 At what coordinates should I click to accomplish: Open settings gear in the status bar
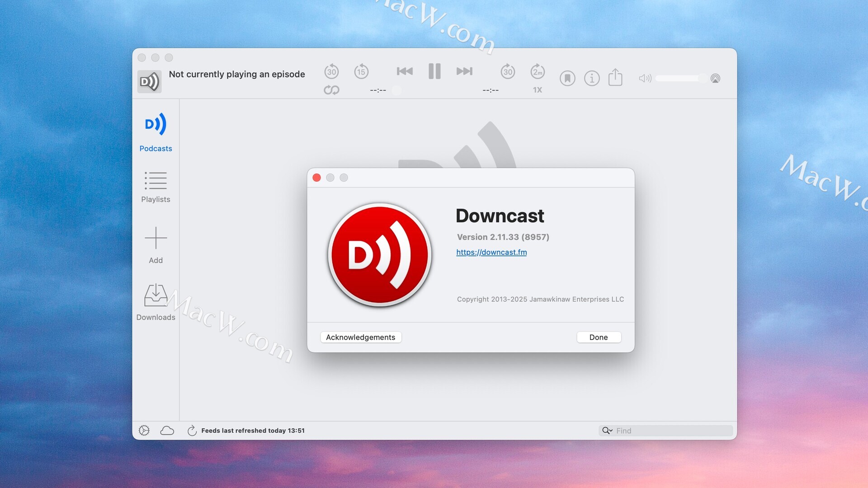(x=144, y=431)
